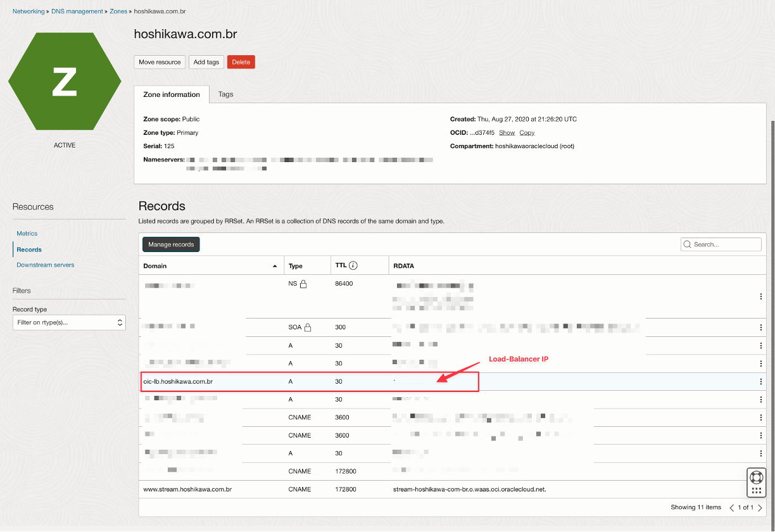Open the record type filter dropdown
The image size is (775, 532).
coord(68,322)
